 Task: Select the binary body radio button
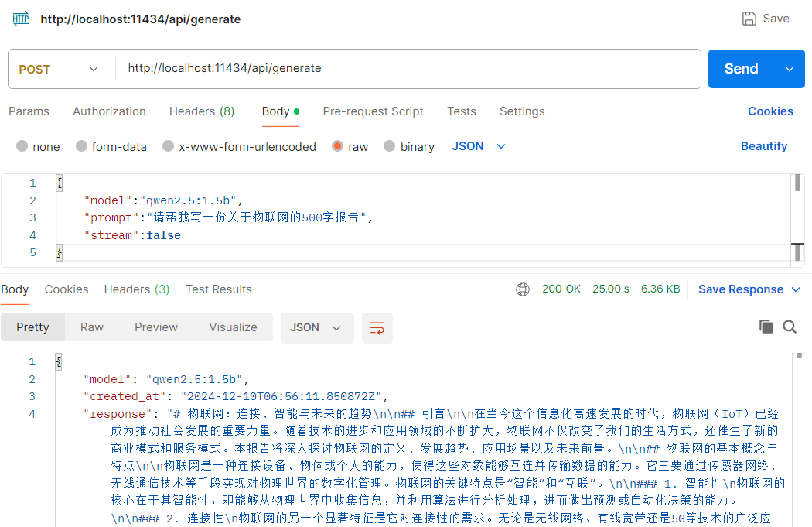click(389, 146)
